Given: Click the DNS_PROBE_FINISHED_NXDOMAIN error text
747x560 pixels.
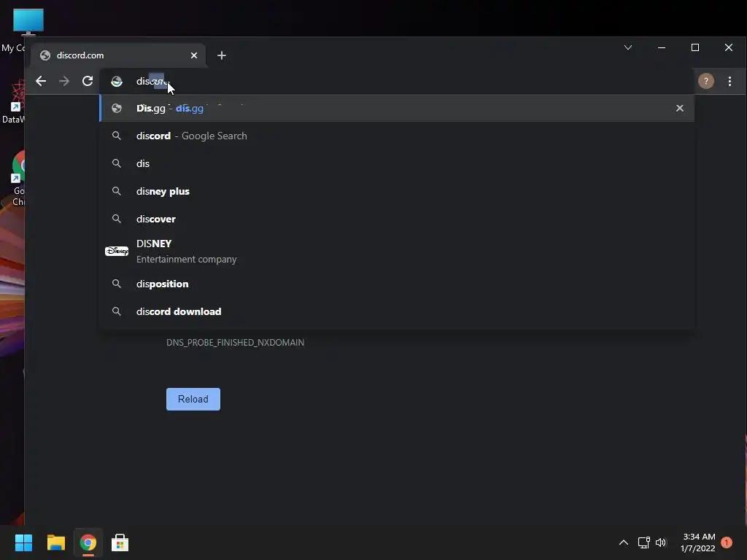Looking at the screenshot, I should [235, 343].
